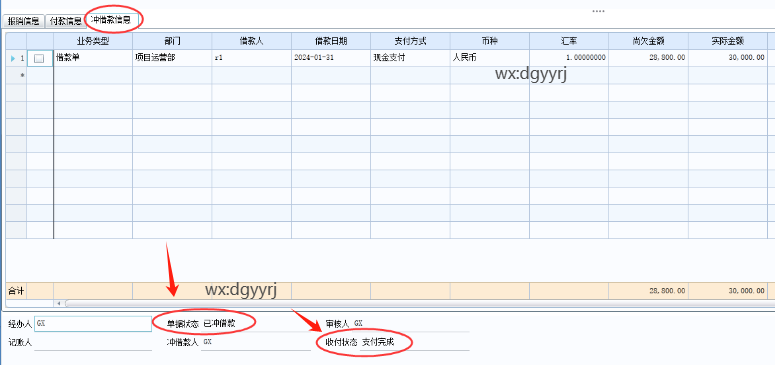Viewport: 775px width, 365px height.
Task: Click the 支付方式 column header
Action: [x=410, y=42]
